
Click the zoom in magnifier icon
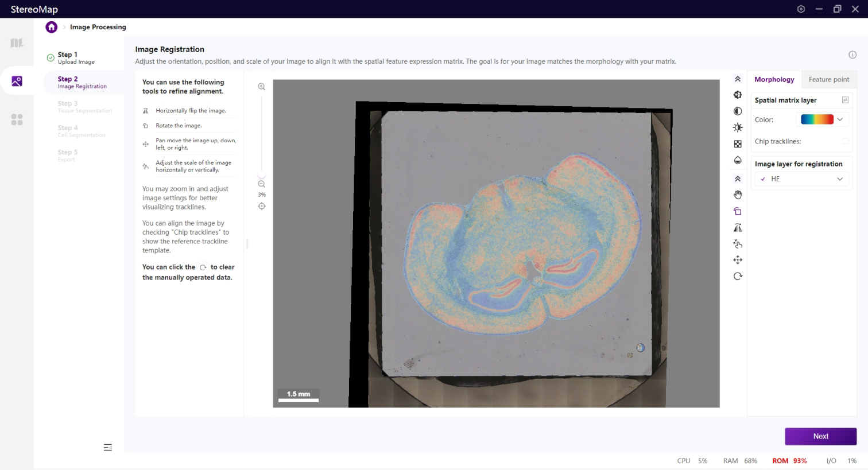[262, 87]
